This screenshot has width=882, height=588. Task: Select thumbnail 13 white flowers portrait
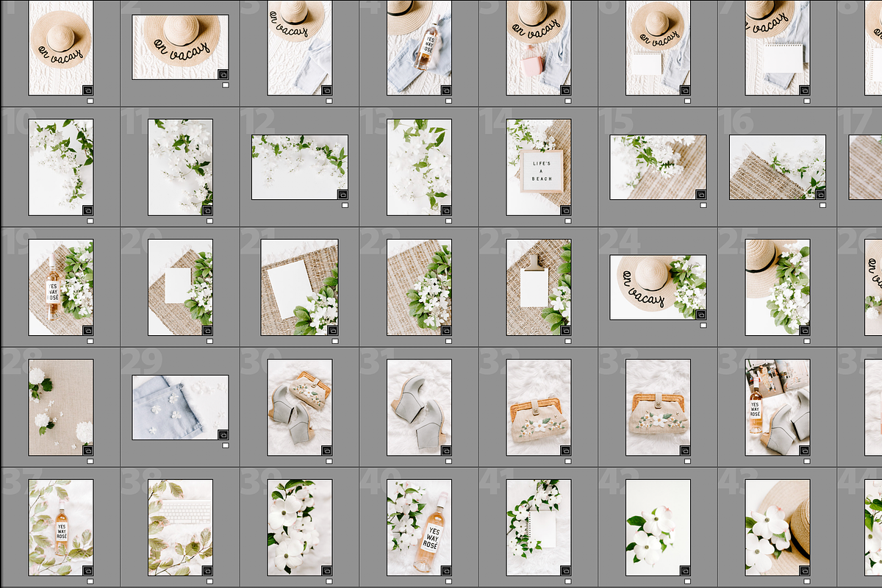point(420,168)
